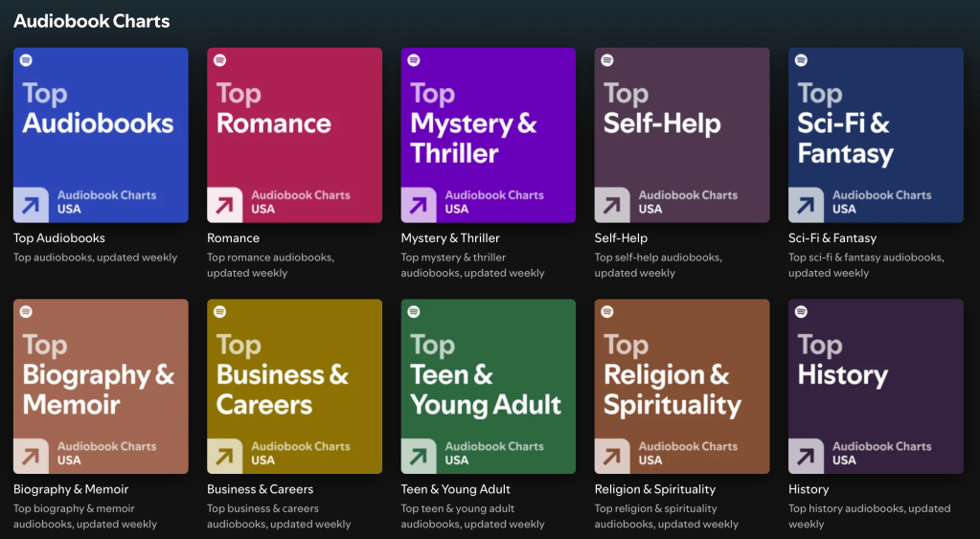Go to the History chart title link
The height and width of the screenshot is (539, 980).
point(809,489)
